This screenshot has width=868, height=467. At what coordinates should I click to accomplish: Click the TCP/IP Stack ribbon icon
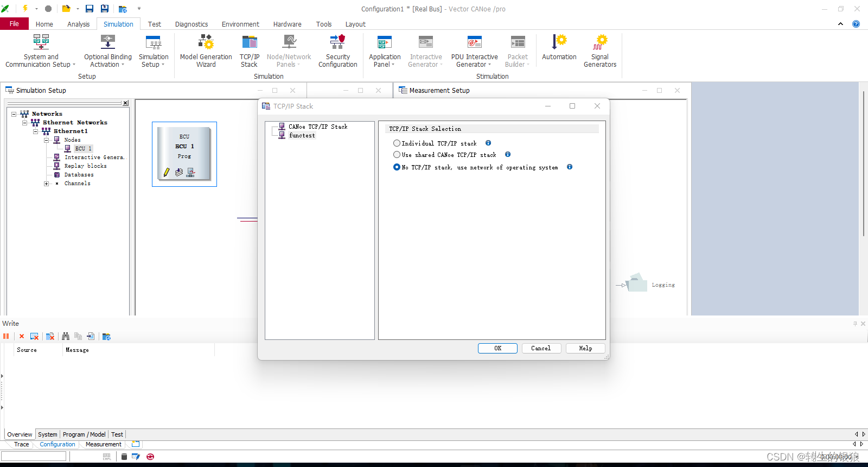pyautogui.click(x=250, y=51)
